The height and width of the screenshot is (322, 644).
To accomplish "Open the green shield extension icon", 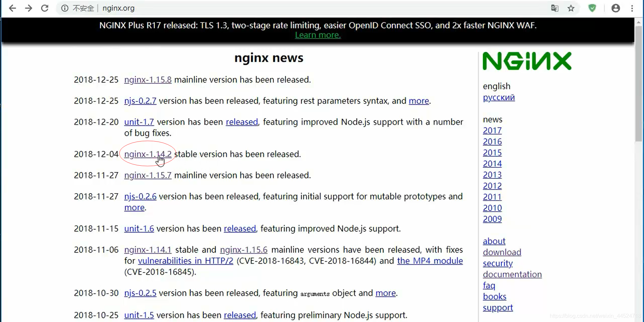I will coord(592,8).
